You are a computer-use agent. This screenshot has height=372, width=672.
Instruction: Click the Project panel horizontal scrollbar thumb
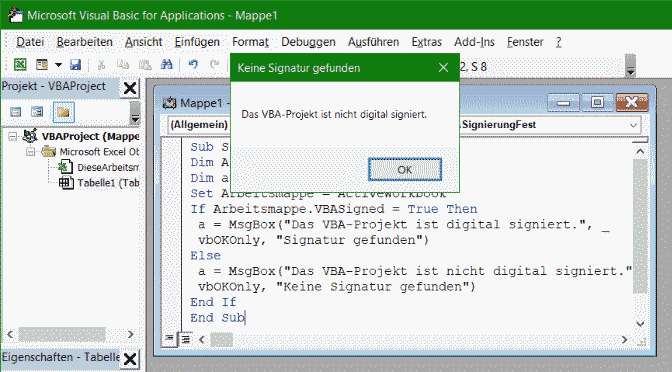pyautogui.click(x=62, y=334)
